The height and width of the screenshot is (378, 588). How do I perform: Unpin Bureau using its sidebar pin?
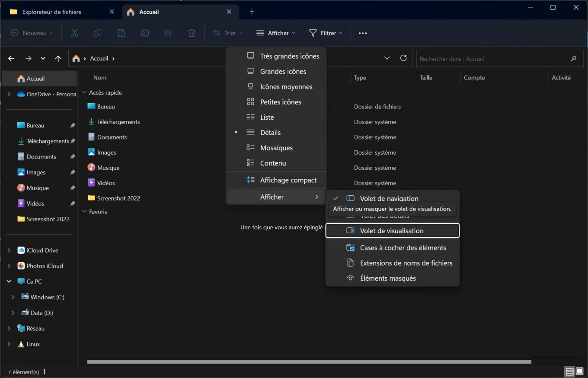(x=73, y=125)
